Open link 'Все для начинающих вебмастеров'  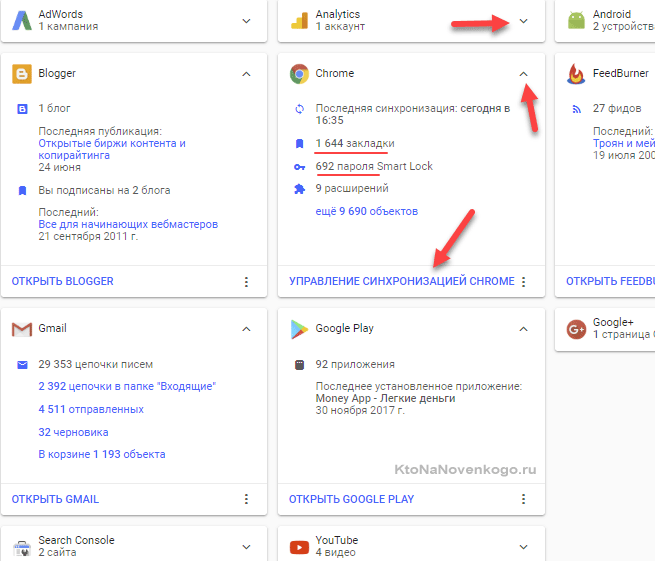pyautogui.click(x=128, y=224)
